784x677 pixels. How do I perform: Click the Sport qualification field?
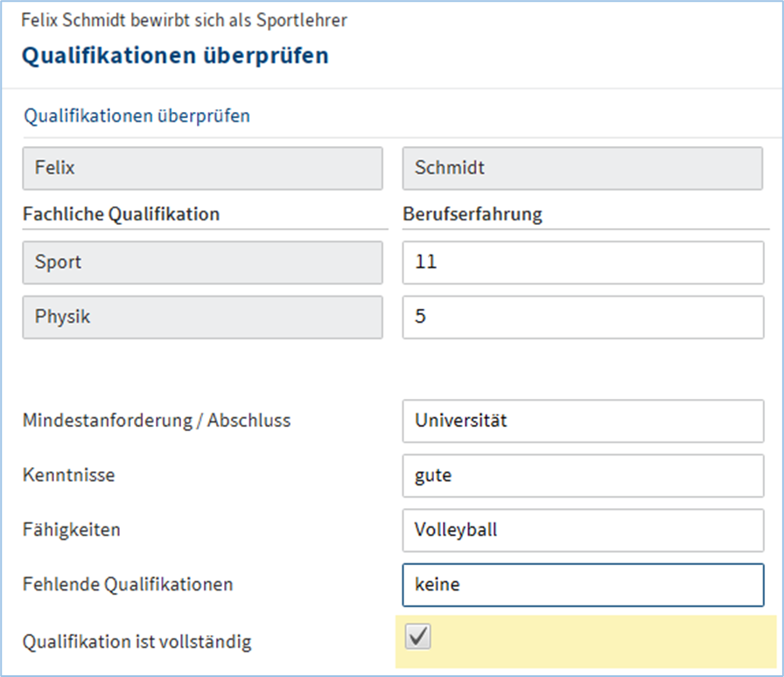tap(202, 262)
